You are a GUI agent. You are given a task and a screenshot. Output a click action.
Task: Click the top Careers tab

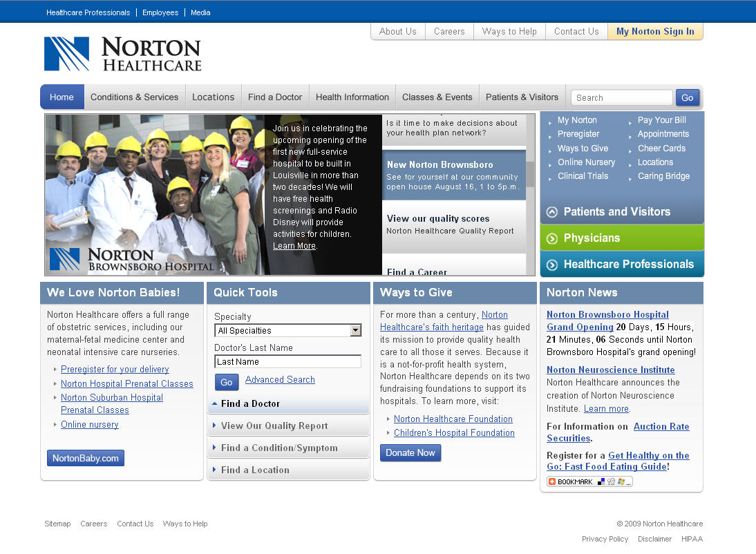[449, 31]
